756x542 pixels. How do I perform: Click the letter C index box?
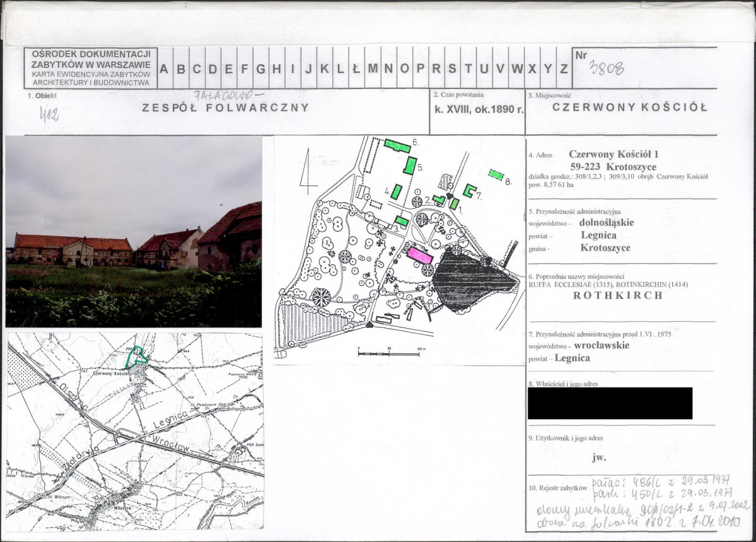[197, 68]
